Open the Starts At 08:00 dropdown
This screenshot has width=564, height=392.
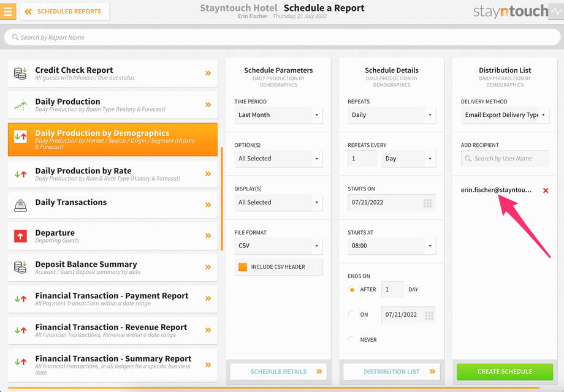[392, 246]
